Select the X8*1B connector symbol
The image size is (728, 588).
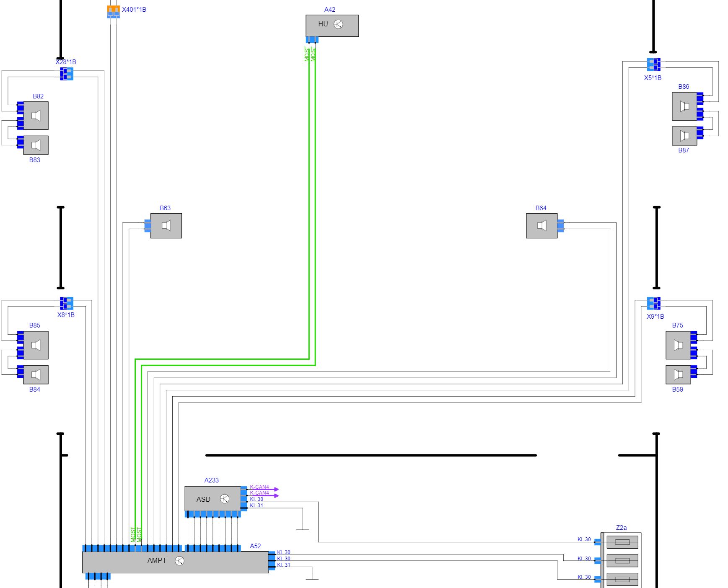click(x=67, y=303)
